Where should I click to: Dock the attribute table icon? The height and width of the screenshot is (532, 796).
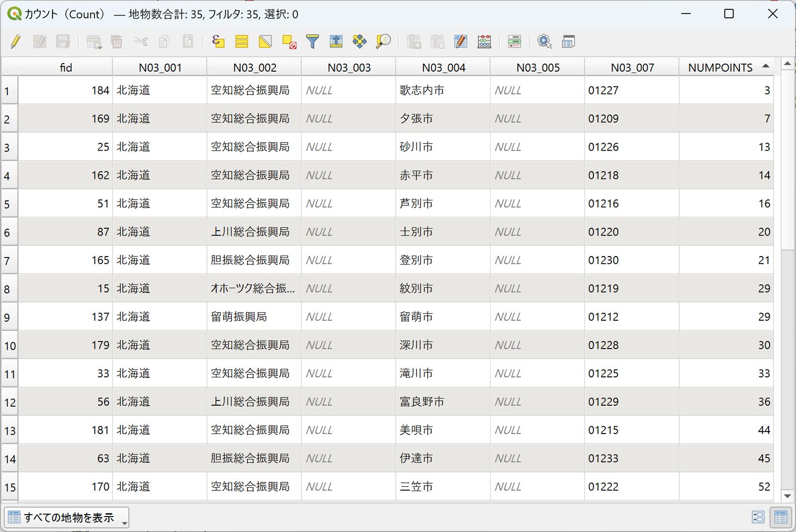point(568,41)
